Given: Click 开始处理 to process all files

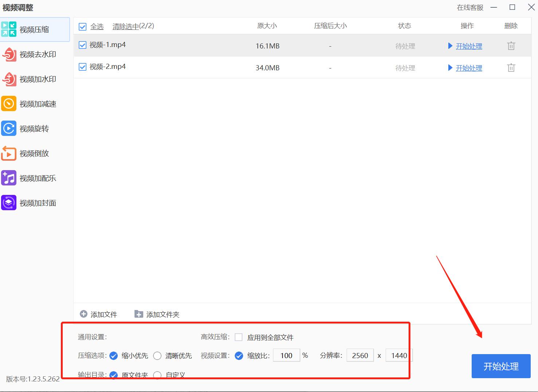Looking at the screenshot, I should [x=501, y=366].
